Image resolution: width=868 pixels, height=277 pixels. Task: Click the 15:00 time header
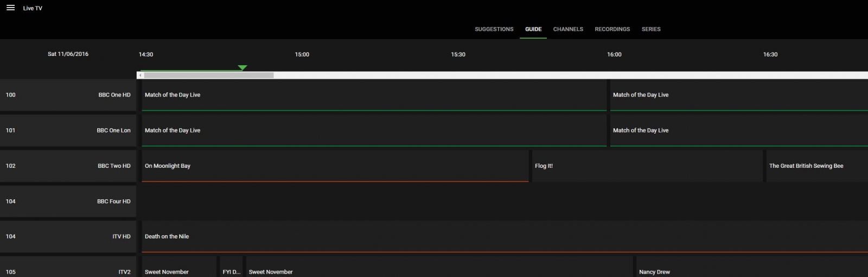pos(302,55)
